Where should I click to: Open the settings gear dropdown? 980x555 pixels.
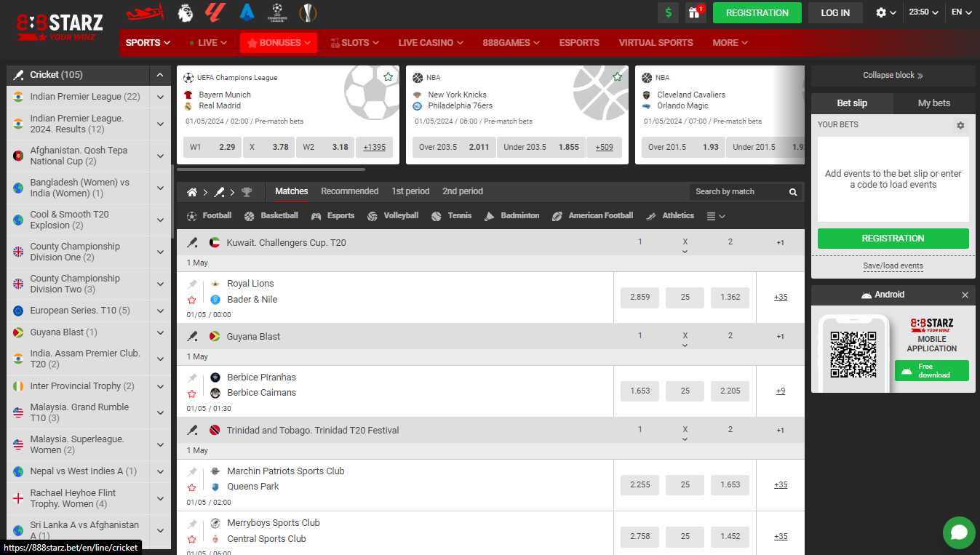885,12
